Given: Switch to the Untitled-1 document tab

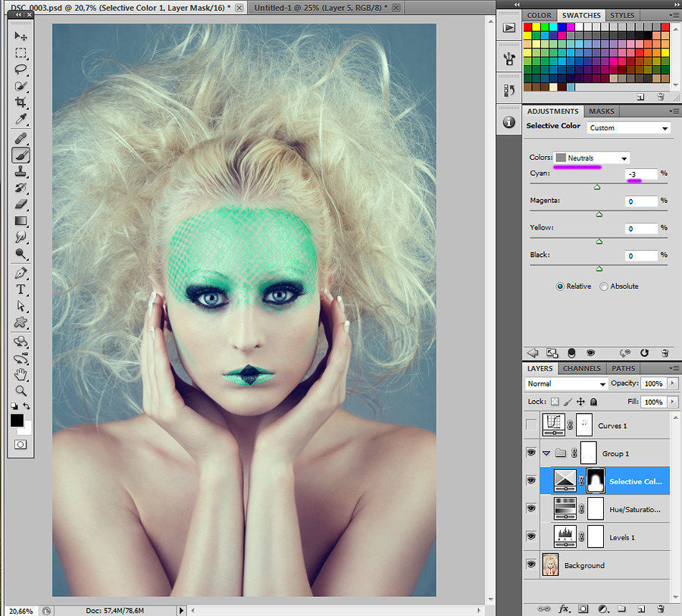Looking at the screenshot, I should click(321, 8).
